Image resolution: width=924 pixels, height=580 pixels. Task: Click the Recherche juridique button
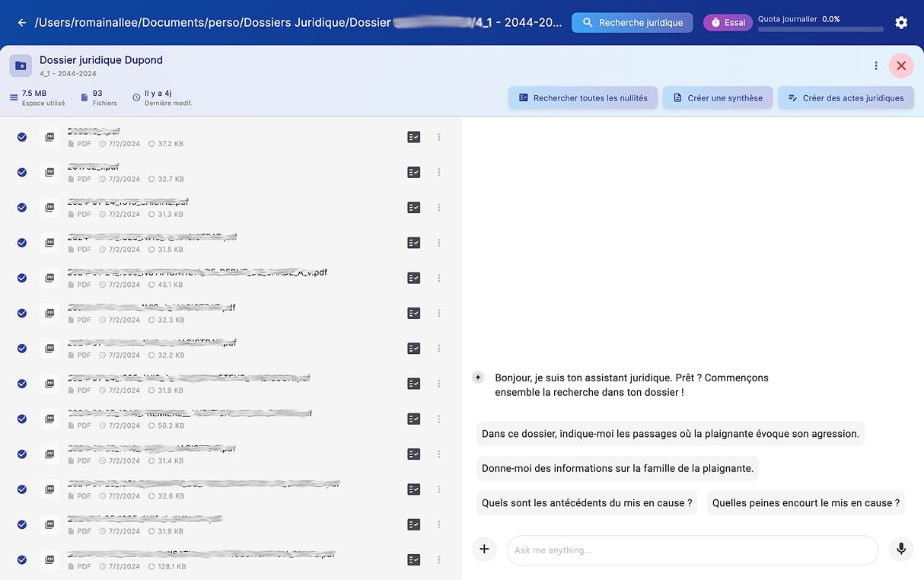point(632,23)
